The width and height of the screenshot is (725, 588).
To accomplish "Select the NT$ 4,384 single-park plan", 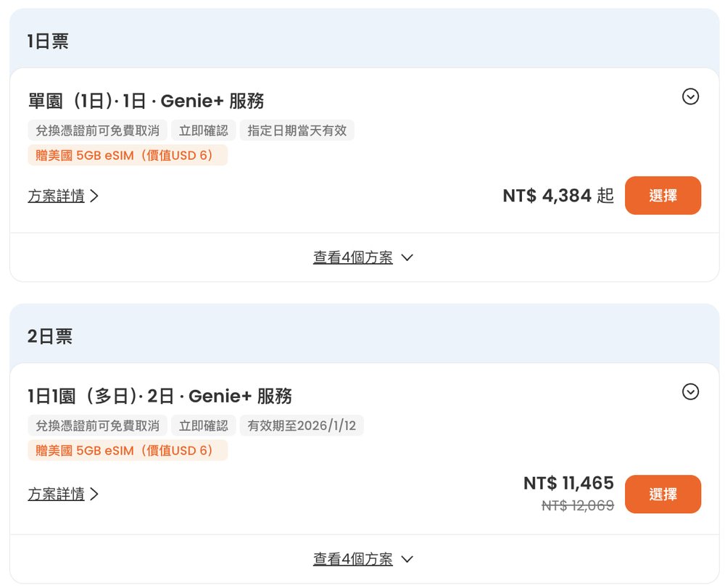I will coord(663,195).
